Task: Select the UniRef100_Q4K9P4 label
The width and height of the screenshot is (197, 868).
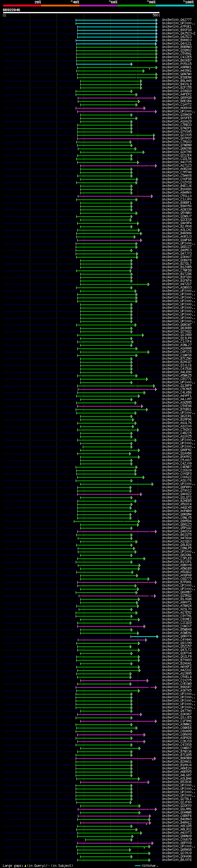Action: tap(177, 223)
